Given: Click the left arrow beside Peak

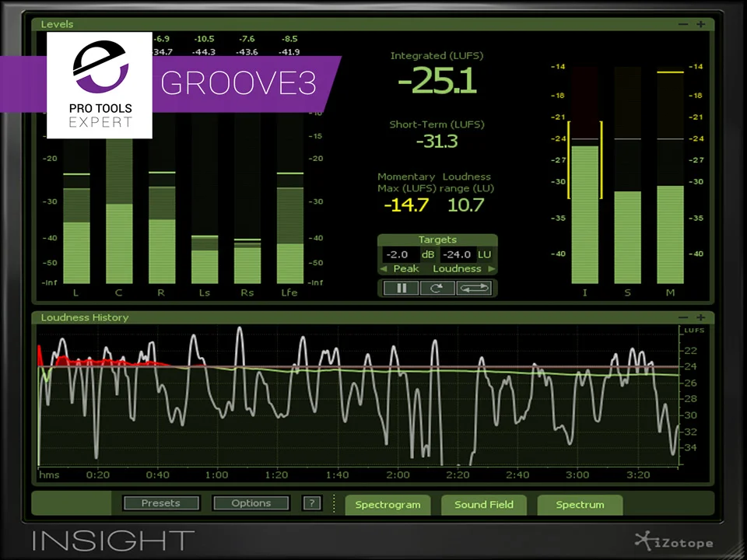Looking at the screenshot, I should [x=384, y=269].
